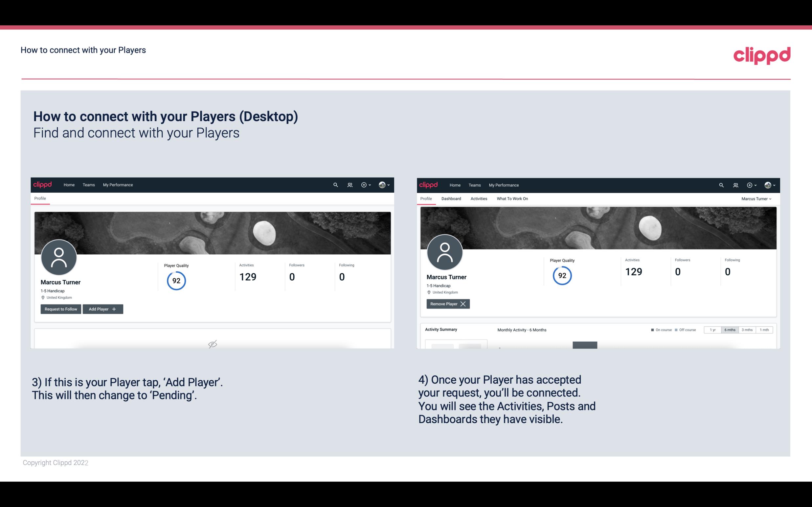Expand the Marcus Turner profile dropdown
The height and width of the screenshot is (507, 812).
(x=757, y=199)
